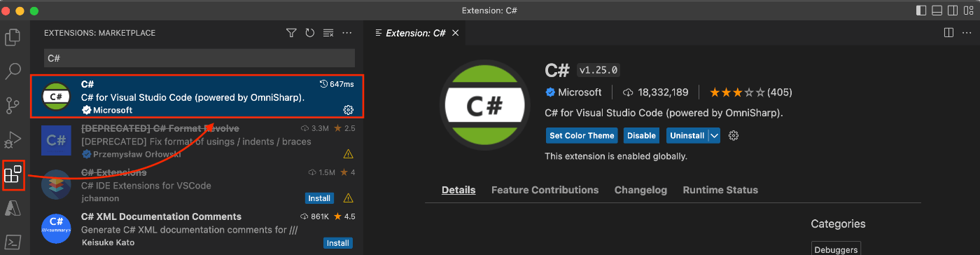Click publisher name Przemysław Orłowski

tap(136, 154)
